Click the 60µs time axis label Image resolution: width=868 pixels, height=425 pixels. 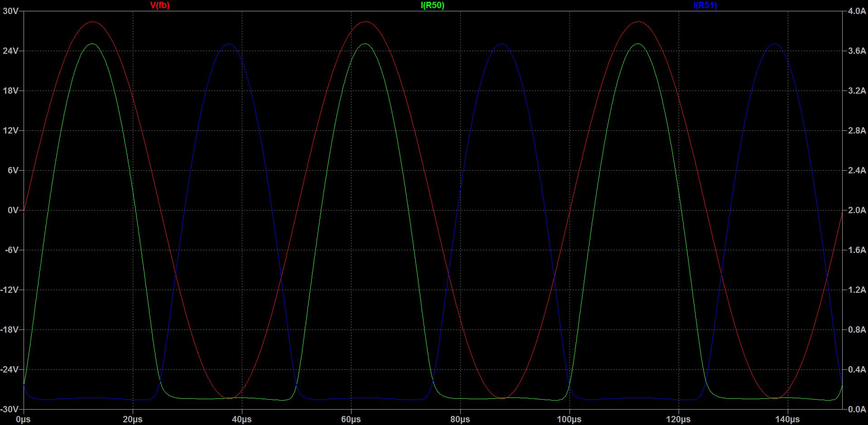point(351,420)
